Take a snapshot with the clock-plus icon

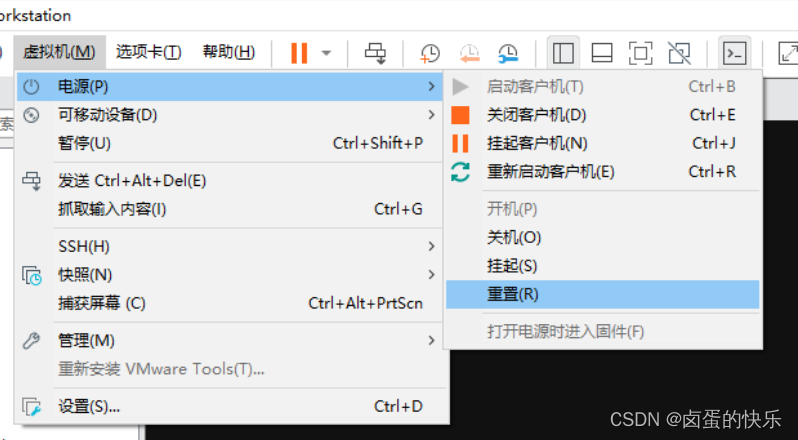click(x=430, y=53)
